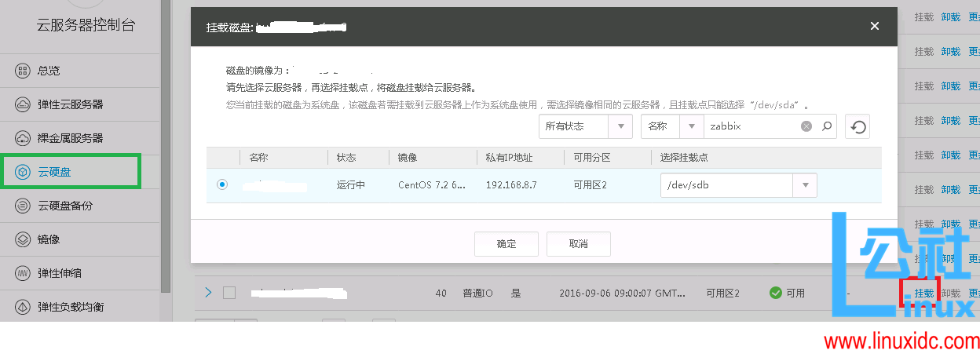The width and height of the screenshot is (980, 361).
Task: Click the disk size value 40
Action: coord(441,293)
